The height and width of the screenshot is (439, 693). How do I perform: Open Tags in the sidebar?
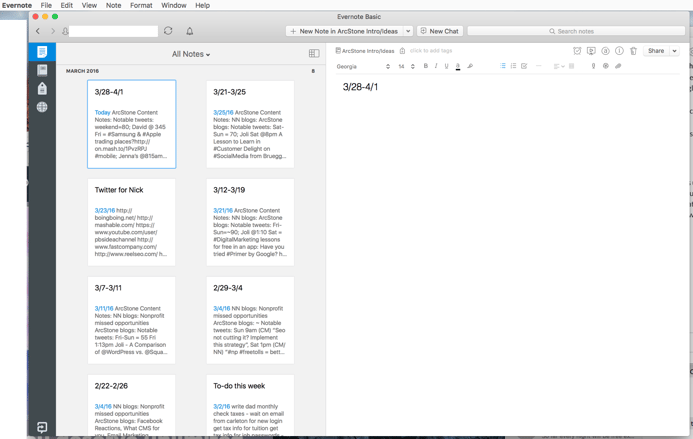point(42,89)
